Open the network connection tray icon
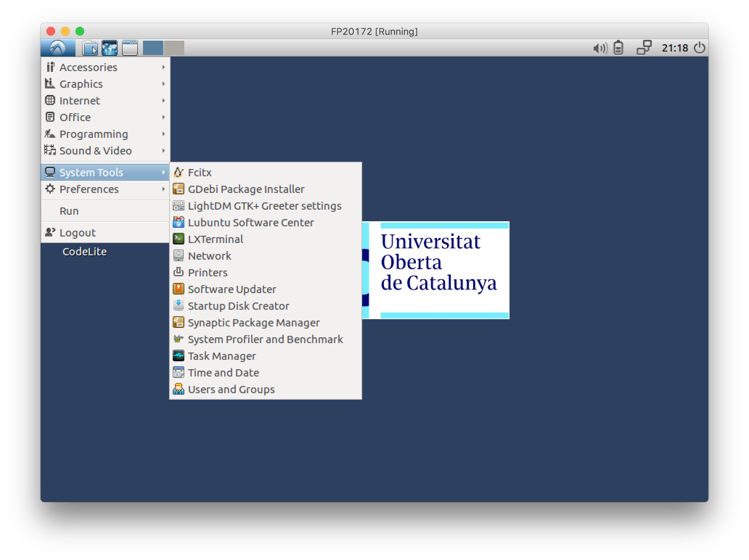 pos(644,48)
